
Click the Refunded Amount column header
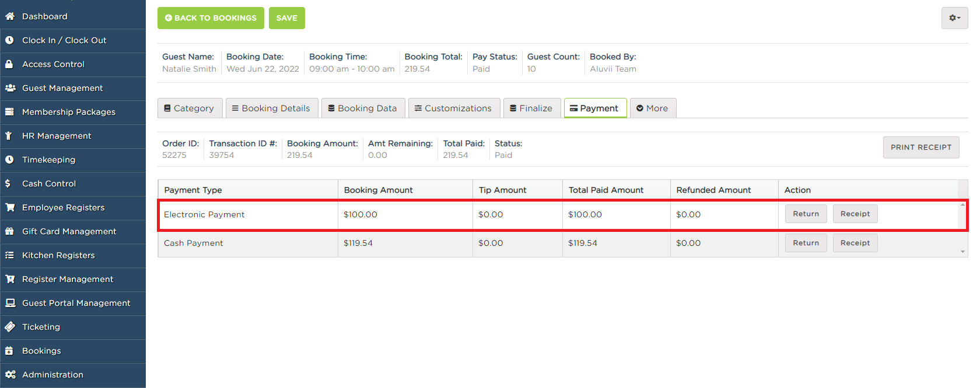[724, 190]
